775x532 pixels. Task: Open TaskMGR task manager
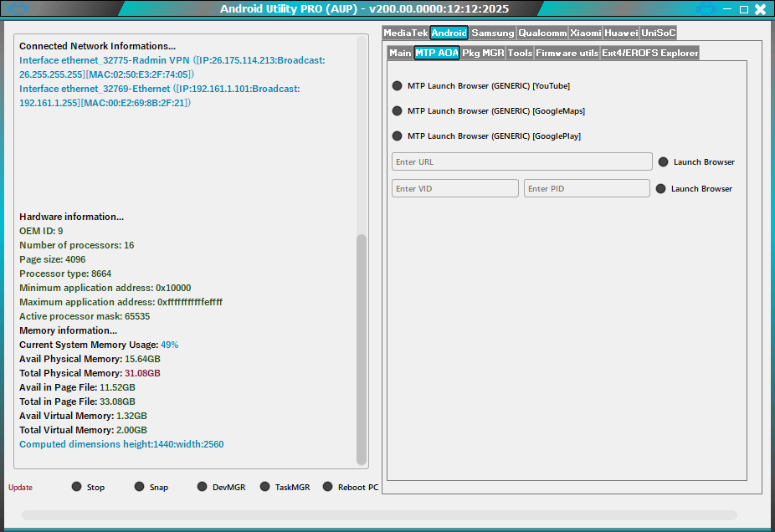[265, 487]
